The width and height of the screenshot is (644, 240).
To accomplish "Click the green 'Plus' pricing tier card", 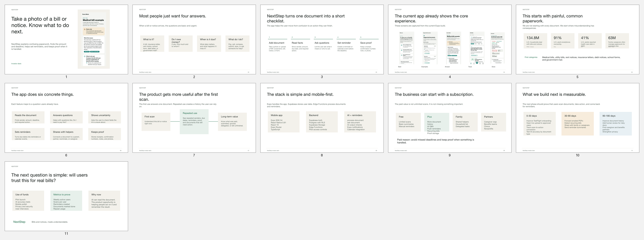I will (x=437, y=122).
